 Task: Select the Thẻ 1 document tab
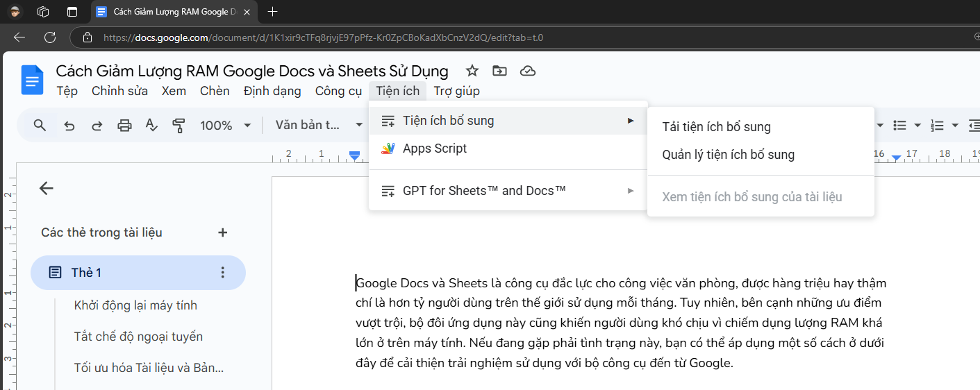tap(138, 273)
